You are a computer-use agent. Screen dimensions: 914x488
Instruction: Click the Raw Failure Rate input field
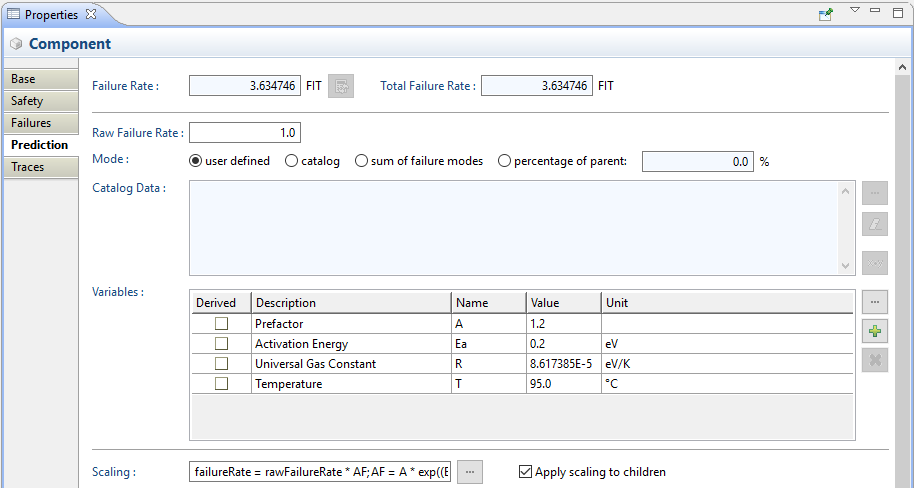point(245,133)
